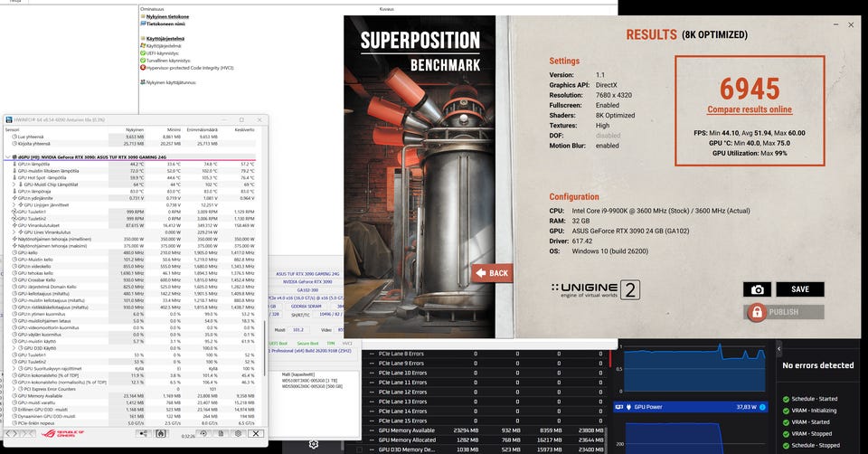Click the Nykyinen tietokone computer icon
Image resolution: width=868 pixels, height=454 pixels.
(x=143, y=16)
